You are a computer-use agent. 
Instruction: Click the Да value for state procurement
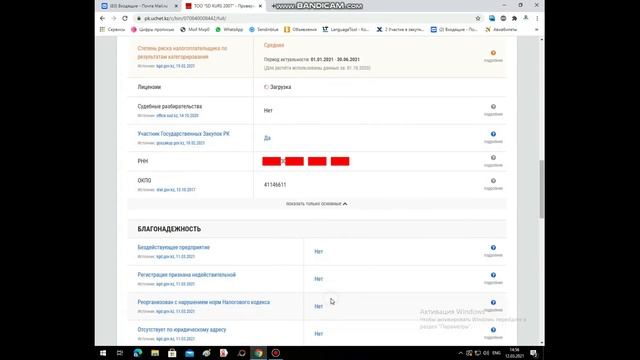[x=267, y=138]
